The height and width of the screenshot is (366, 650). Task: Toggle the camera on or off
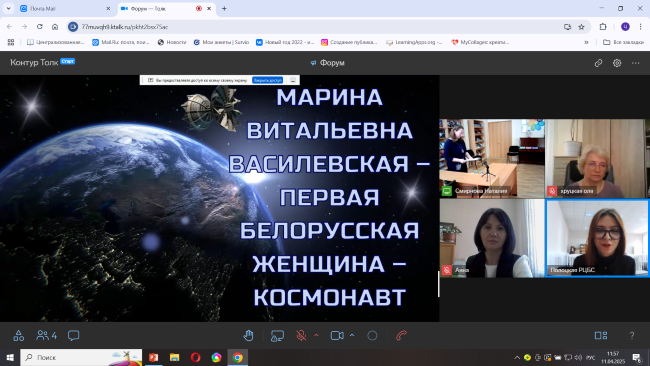[337, 335]
